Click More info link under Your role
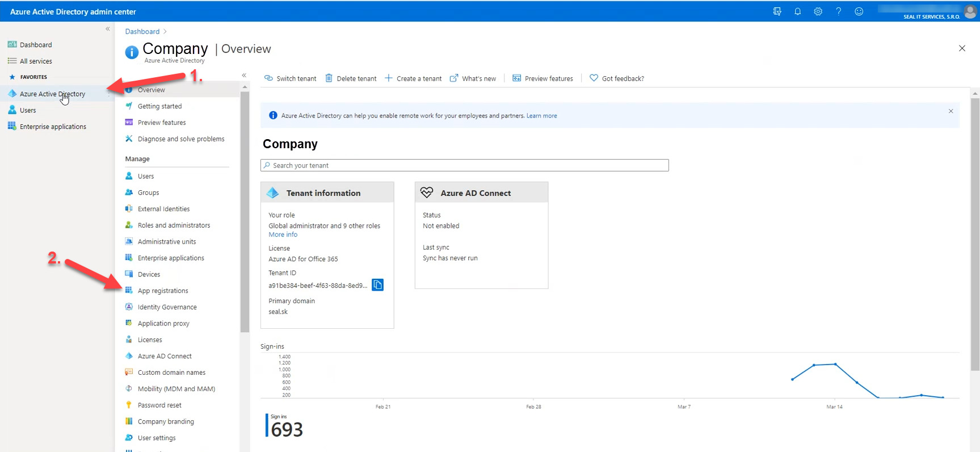Screen dimensions: 980x452 283,235
